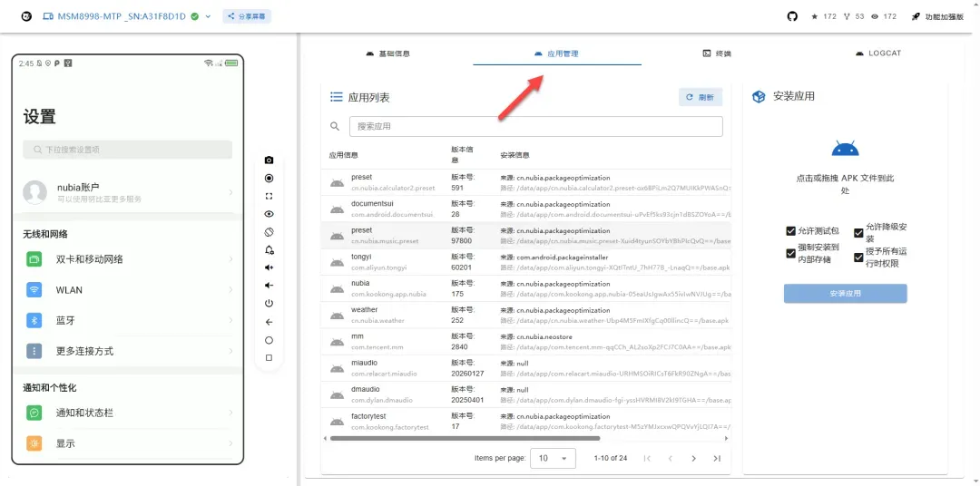
Task: Select the cn.nubia.music.preset row
Action: pyautogui.click(x=525, y=236)
